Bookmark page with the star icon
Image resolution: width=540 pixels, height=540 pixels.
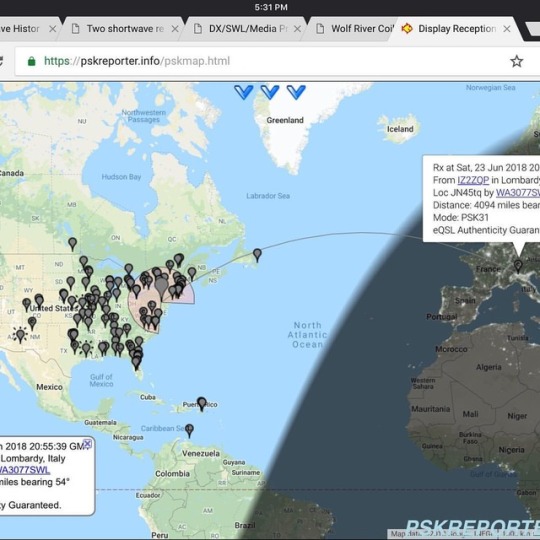pyautogui.click(x=516, y=61)
